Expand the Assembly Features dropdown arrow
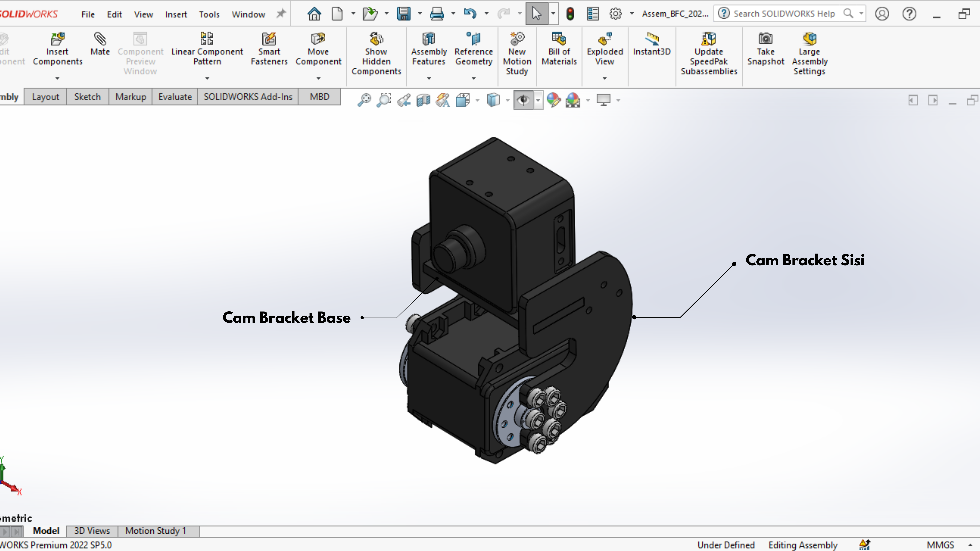 click(429, 78)
